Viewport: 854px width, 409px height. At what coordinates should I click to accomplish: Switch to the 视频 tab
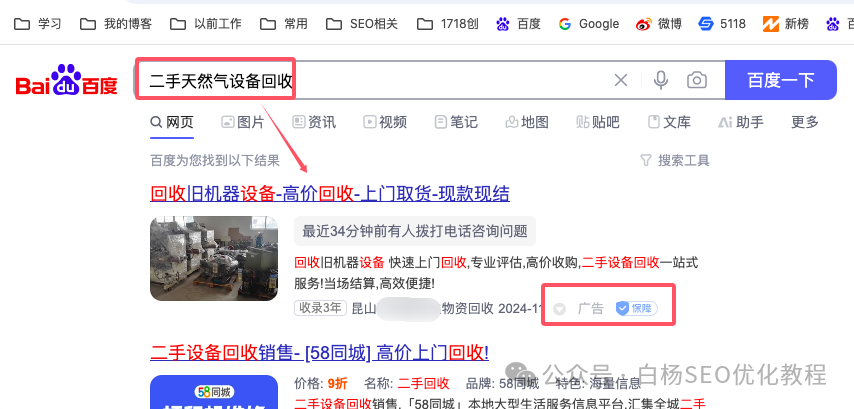click(x=385, y=122)
